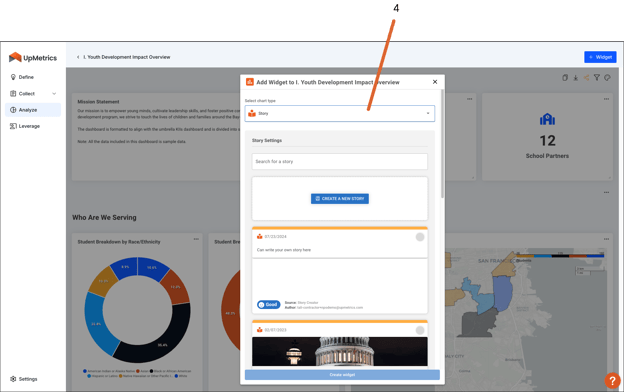The image size is (624, 392).
Task: Open three-dot menu on School Partners card
Action: [x=606, y=99]
